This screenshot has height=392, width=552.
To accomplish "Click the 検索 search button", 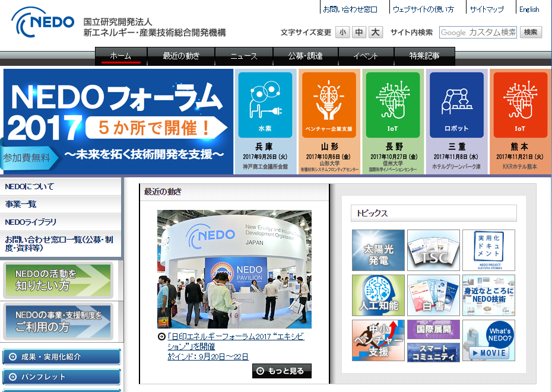I will 531,33.
